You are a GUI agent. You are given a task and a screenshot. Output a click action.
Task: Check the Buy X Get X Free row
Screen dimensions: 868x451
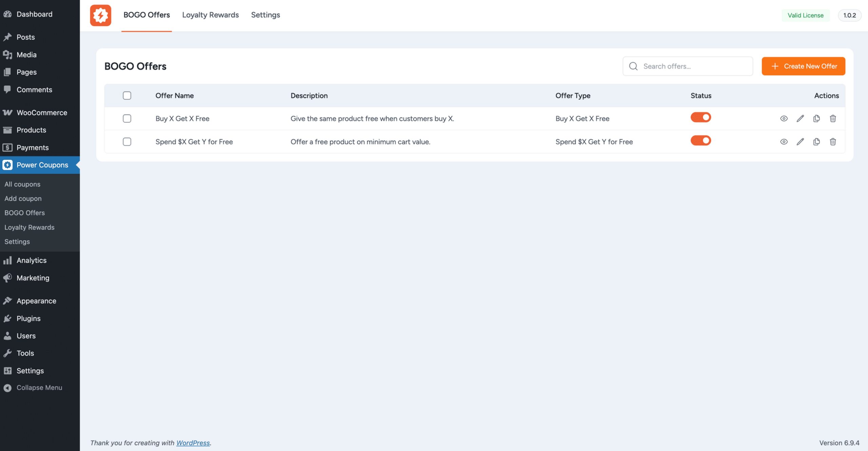127,118
